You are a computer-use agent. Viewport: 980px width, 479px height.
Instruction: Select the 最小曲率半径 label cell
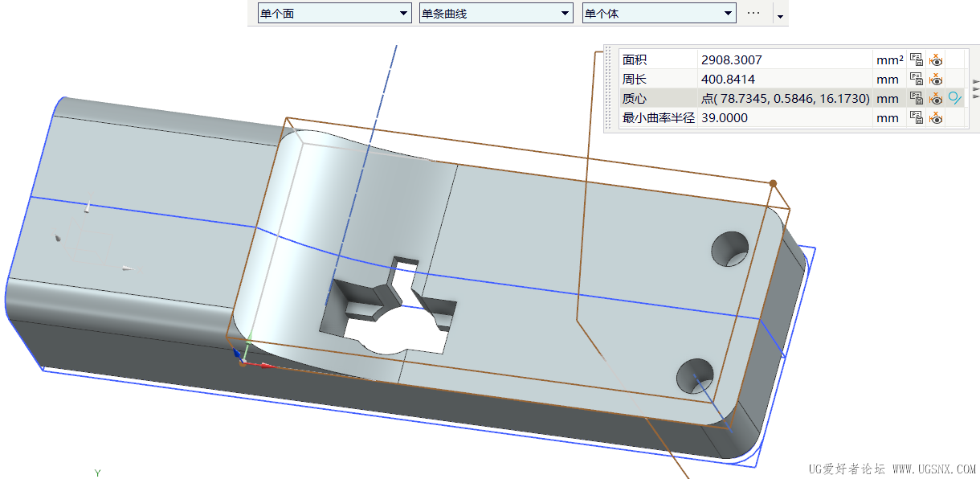tap(659, 117)
